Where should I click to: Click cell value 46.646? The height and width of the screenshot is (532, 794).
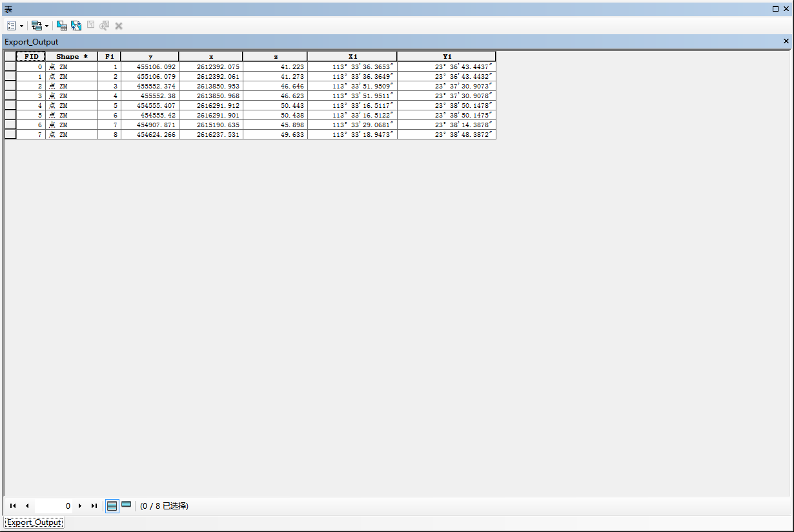(x=275, y=86)
